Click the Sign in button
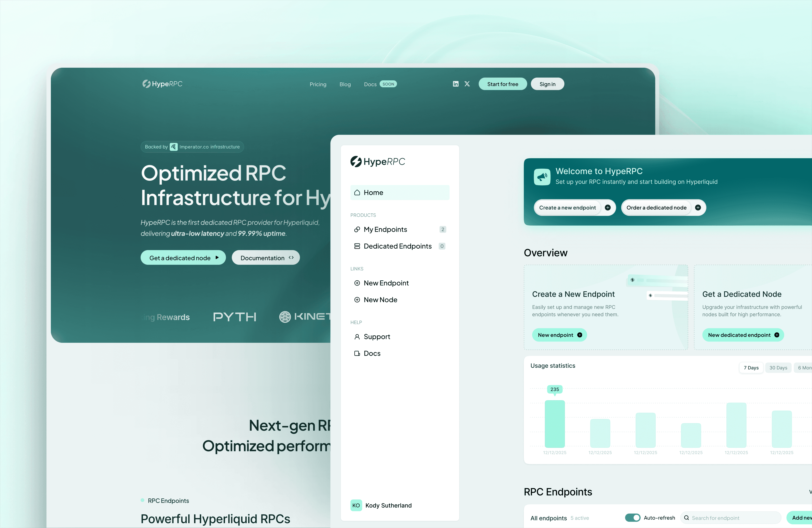Screen dimensions: 812x528 [x=548, y=84]
